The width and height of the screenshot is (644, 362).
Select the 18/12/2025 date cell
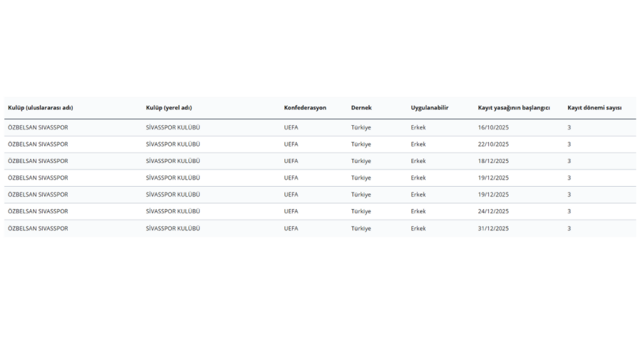(493, 162)
